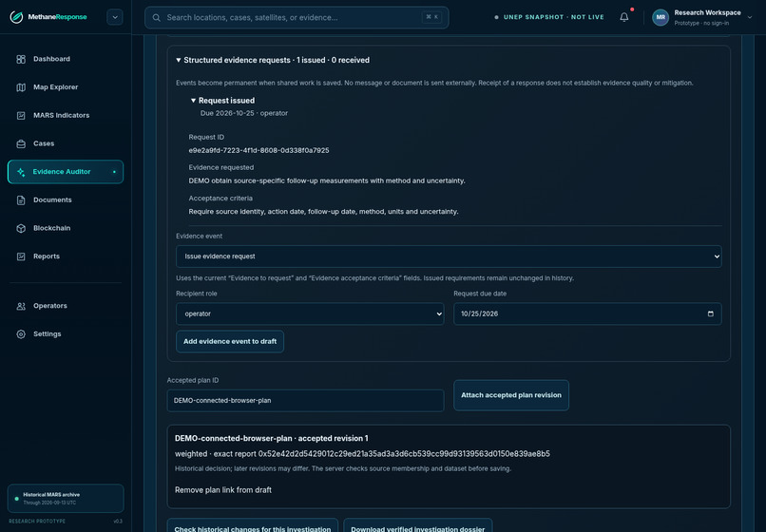Click the Reports icon in sidebar

pos(21,256)
